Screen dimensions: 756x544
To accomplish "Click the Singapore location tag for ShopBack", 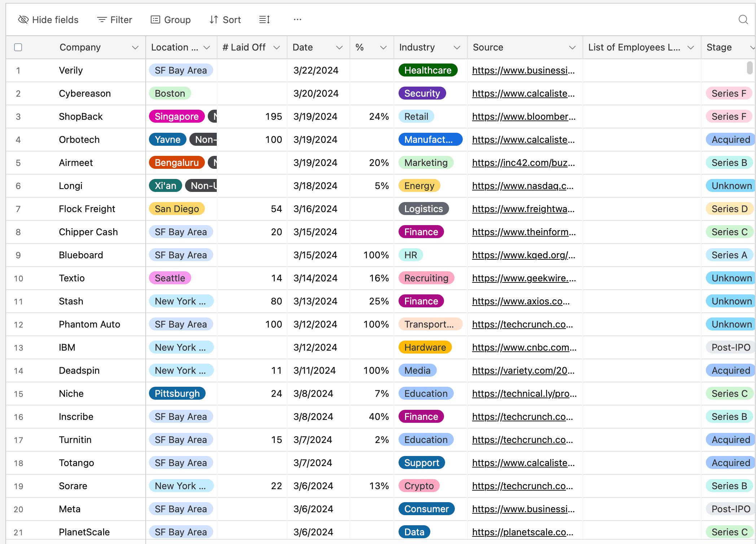I will point(176,117).
